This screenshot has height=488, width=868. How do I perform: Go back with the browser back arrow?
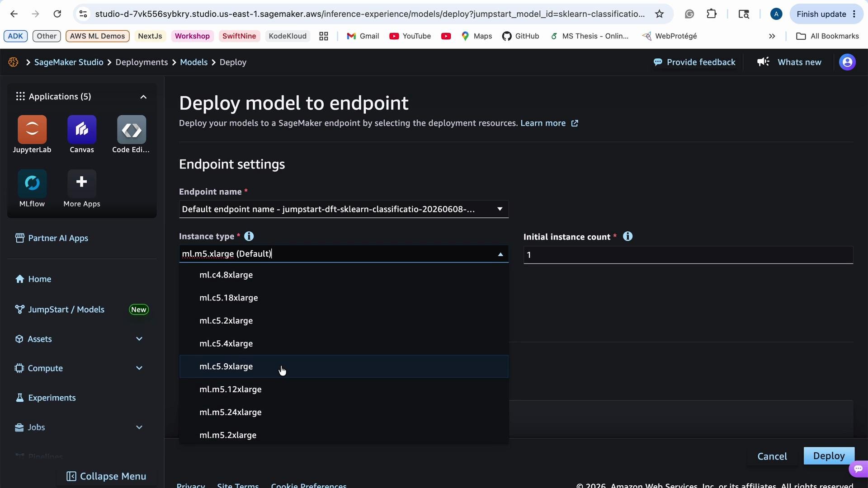tap(14, 14)
